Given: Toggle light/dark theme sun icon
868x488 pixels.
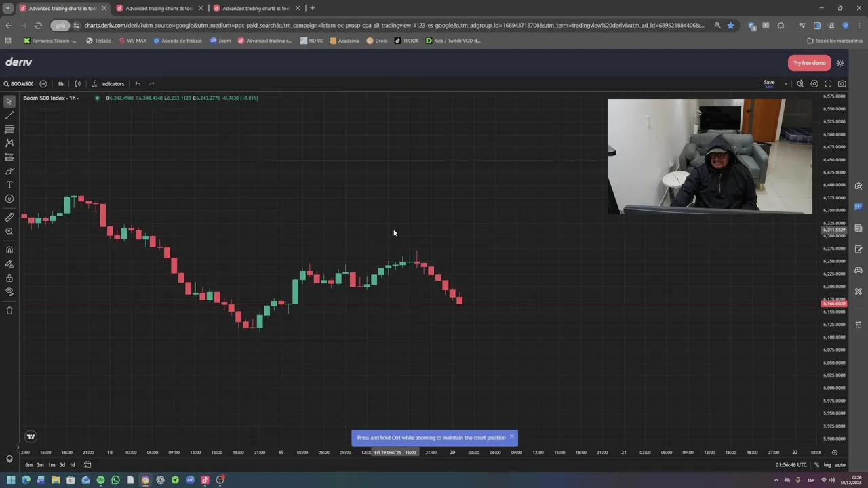Looking at the screenshot, I should click(x=840, y=63).
